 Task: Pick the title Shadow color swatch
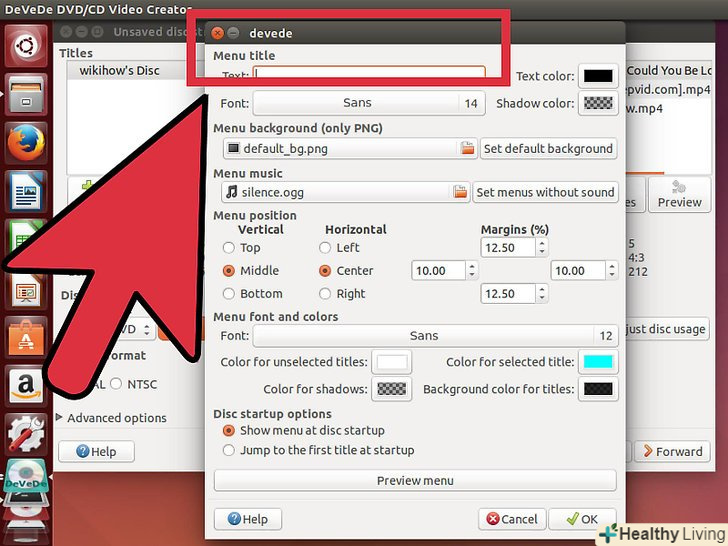598,103
